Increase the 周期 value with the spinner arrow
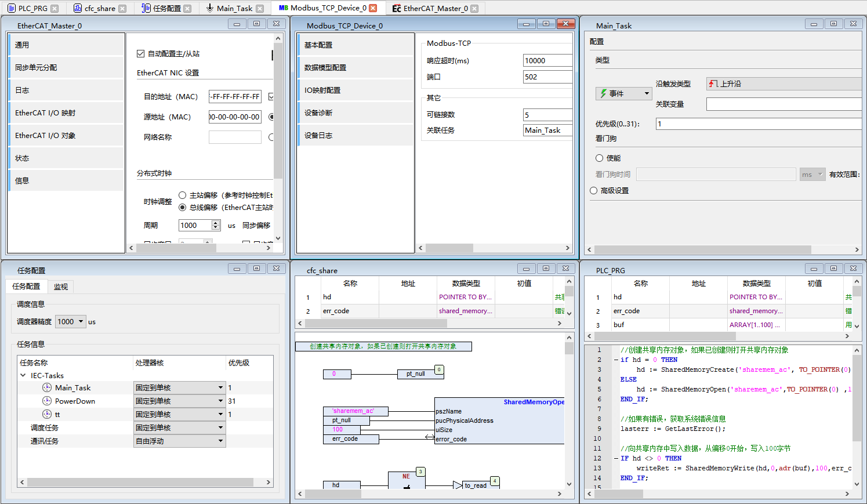The image size is (867, 504). (x=216, y=223)
